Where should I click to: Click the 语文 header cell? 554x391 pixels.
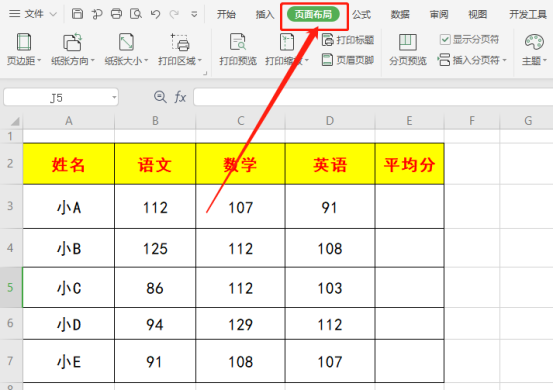155,164
